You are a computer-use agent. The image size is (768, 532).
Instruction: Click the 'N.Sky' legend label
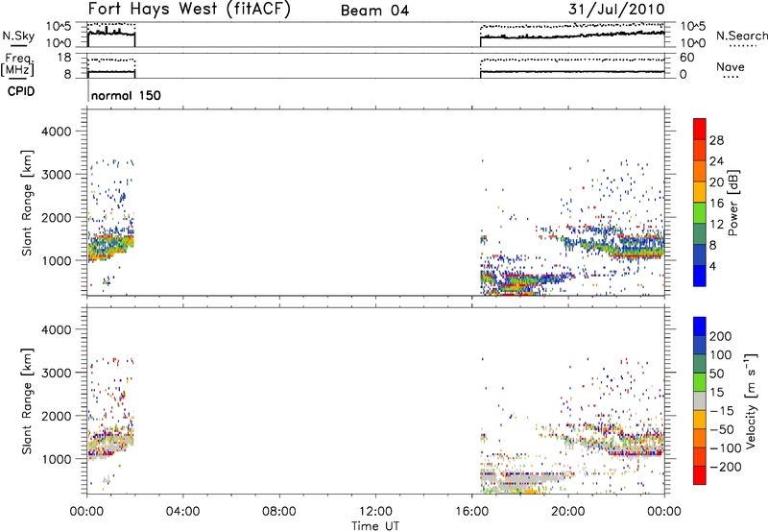[x=18, y=36]
